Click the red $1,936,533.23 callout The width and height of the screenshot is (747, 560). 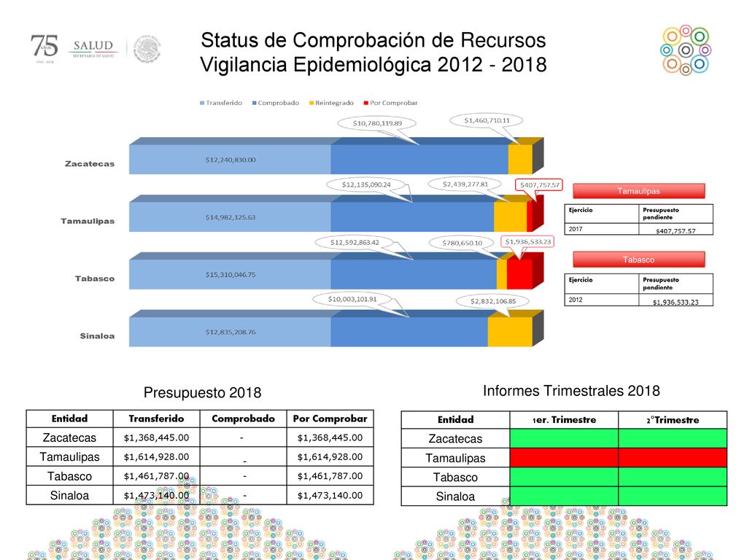(528, 241)
